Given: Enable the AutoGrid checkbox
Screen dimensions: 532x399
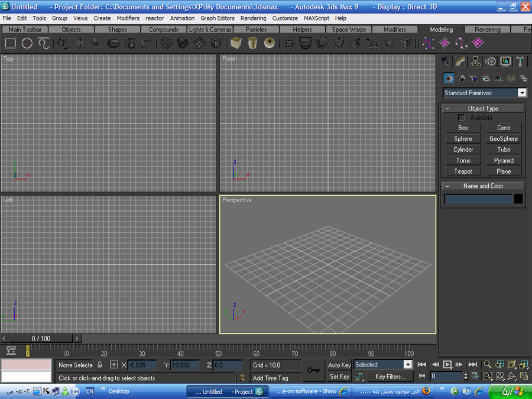Looking at the screenshot, I should click(x=461, y=118).
